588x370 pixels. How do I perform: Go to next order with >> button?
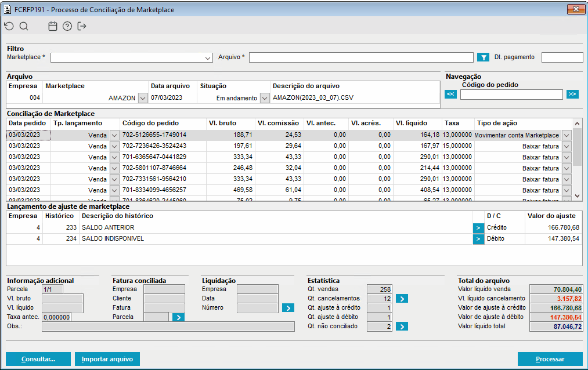(572, 95)
